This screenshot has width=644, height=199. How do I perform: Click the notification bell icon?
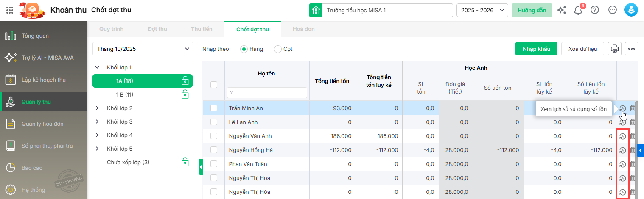tap(578, 11)
